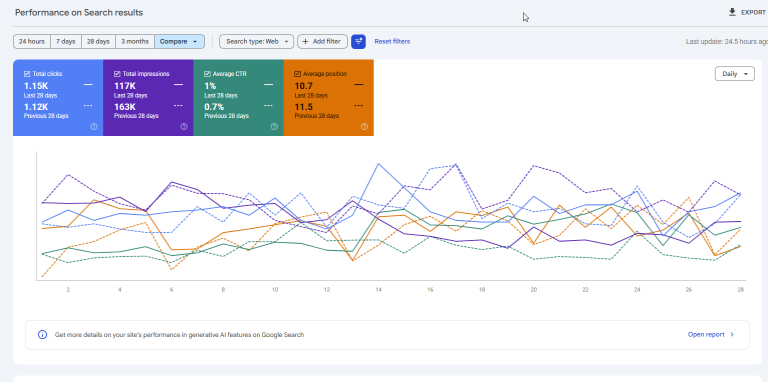Click the Last update status text
The width and height of the screenshot is (768, 382).
[727, 42]
